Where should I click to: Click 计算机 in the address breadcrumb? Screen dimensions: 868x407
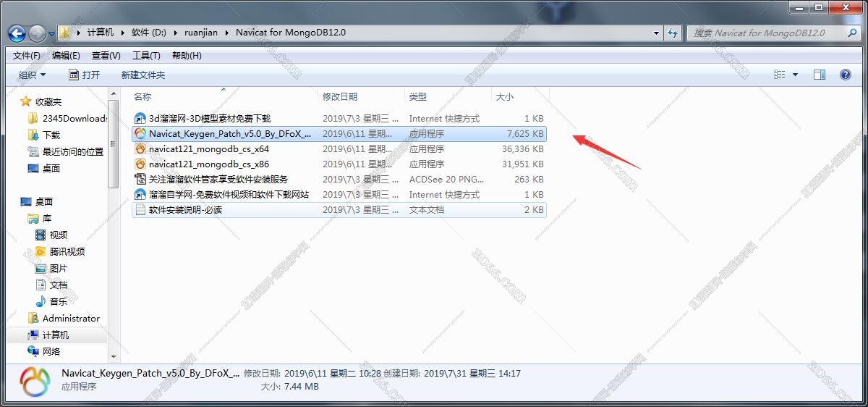tap(101, 33)
